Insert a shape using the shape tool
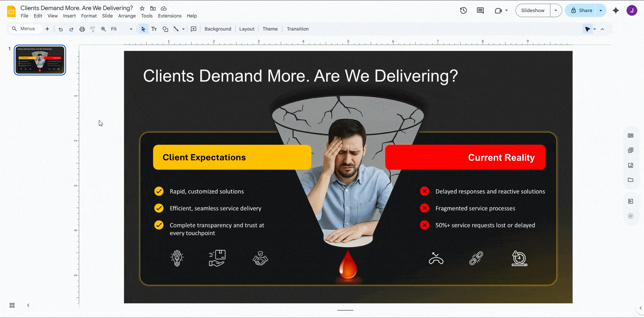This screenshot has height=318, width=644. tap(165, 29)
